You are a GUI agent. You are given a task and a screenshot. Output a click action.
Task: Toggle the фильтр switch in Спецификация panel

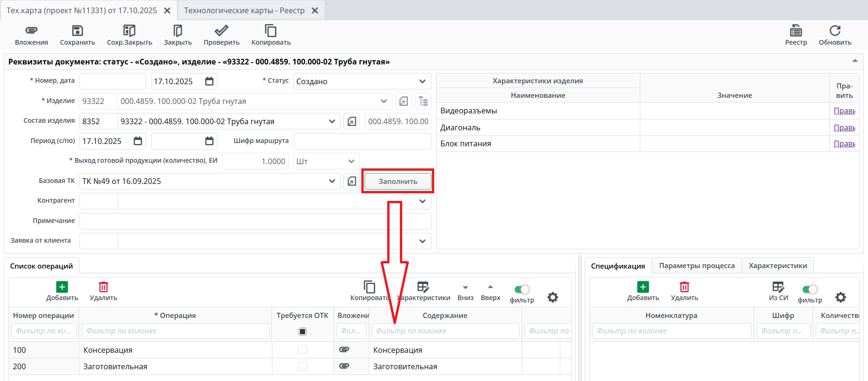pos(810,289)
